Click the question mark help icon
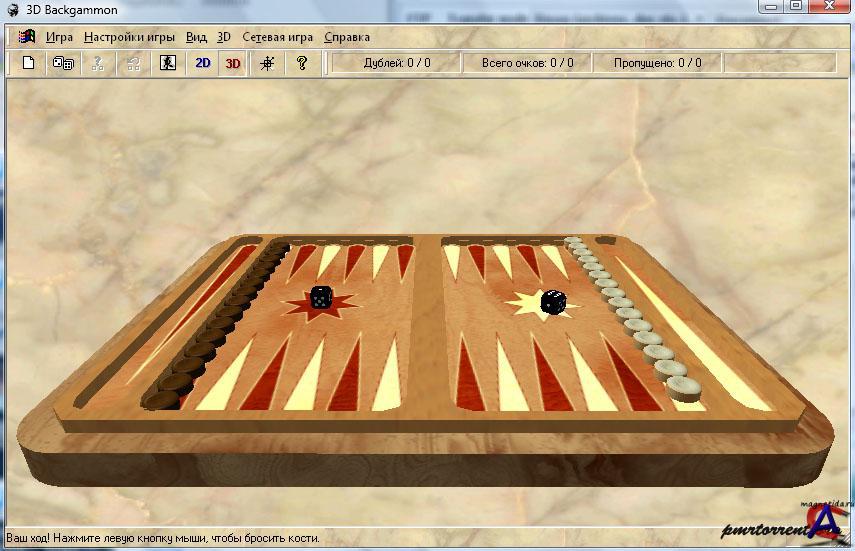Viewport: 855px width, 551px height. tap(301, 63)
